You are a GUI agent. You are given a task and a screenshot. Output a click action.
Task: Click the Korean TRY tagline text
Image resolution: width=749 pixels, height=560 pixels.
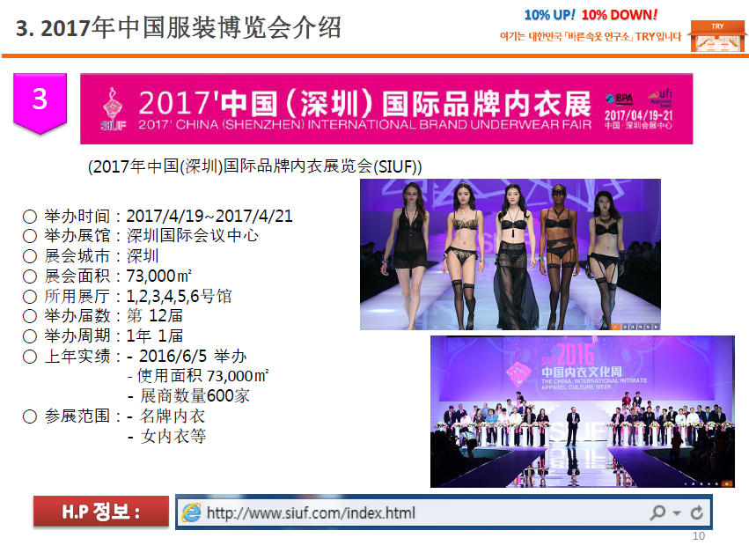pos(591,36)
